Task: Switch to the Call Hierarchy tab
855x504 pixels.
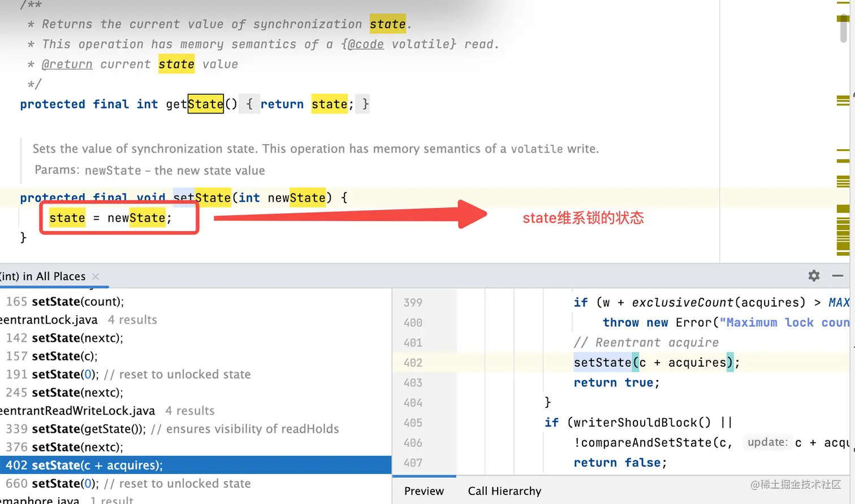Action: point(504,491)
